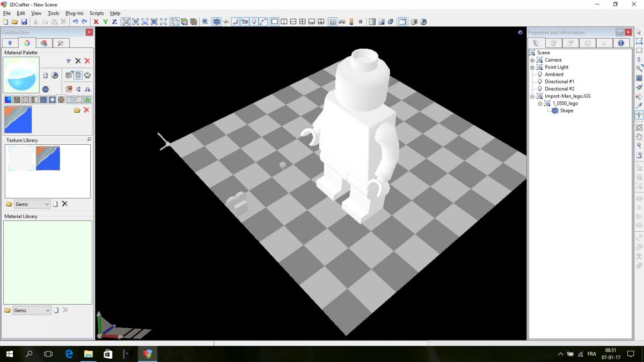Open a file with the toolbar folder icon
The height and width of the screenshot is (362, 644).
[x=14, y=21]
